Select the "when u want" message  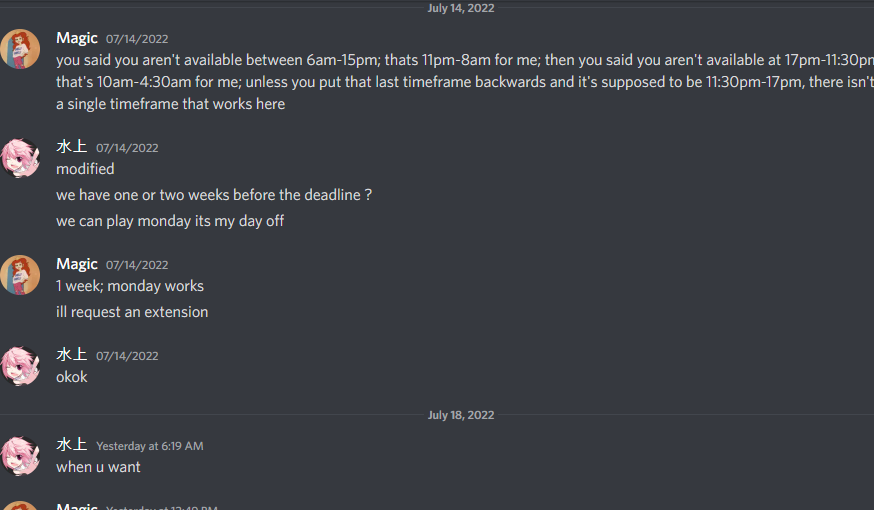(98, 467)
